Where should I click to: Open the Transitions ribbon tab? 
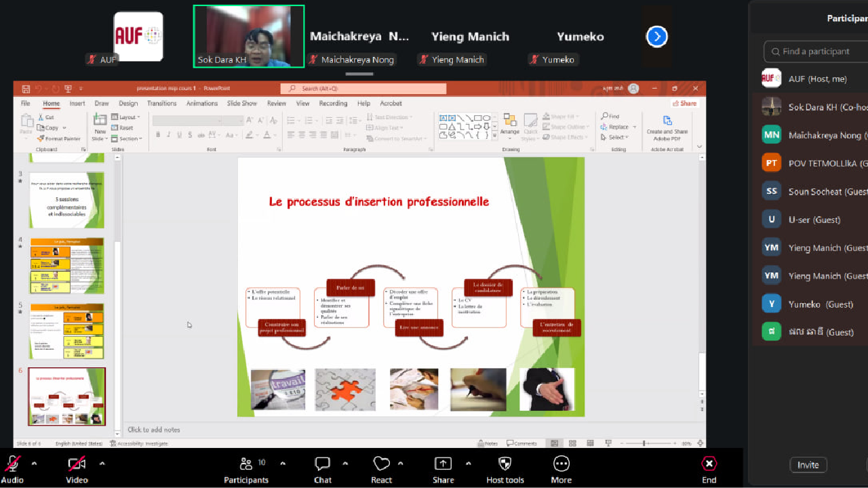click(x=161, y=104)
